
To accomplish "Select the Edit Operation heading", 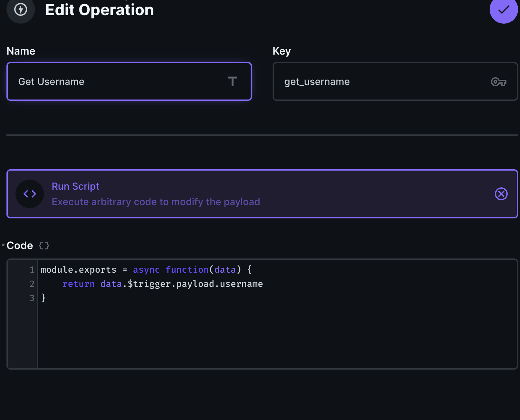I will click(x=99, y=10).
